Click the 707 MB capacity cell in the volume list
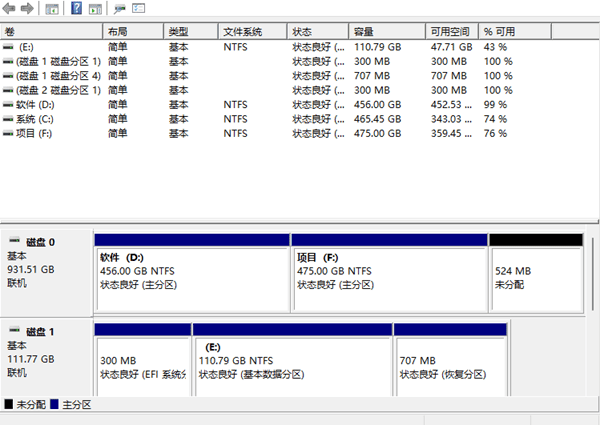 tap(372, 76)
